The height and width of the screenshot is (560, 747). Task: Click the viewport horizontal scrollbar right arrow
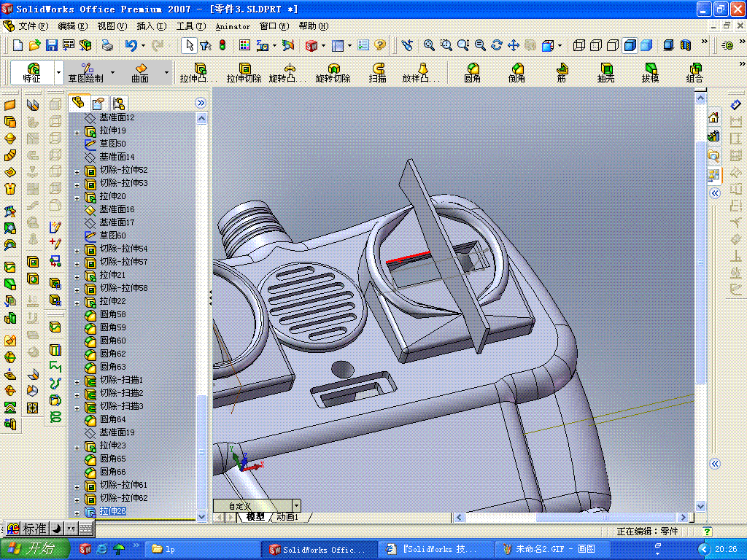683,517
